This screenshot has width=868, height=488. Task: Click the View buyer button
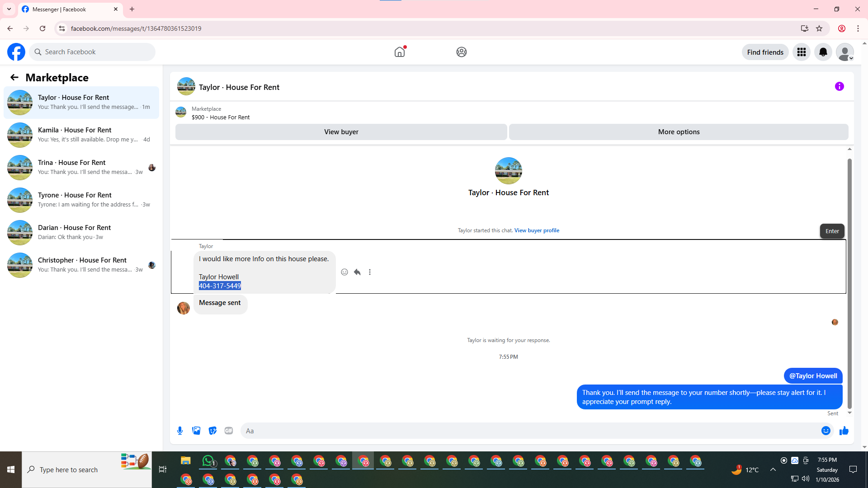tap(341, 132)
